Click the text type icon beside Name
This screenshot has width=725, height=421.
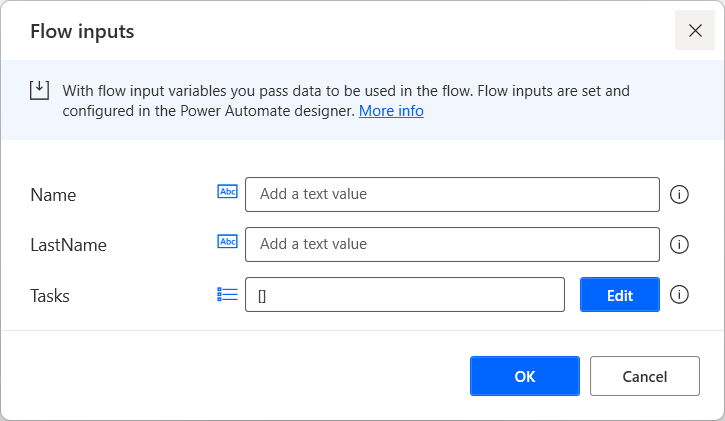227,192
